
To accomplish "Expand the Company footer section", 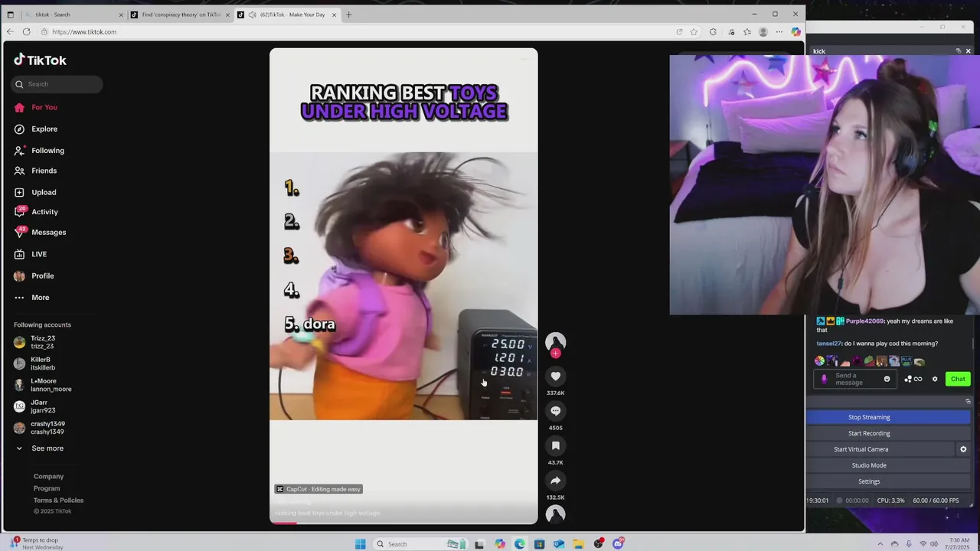I will click(x=48, y=476).
